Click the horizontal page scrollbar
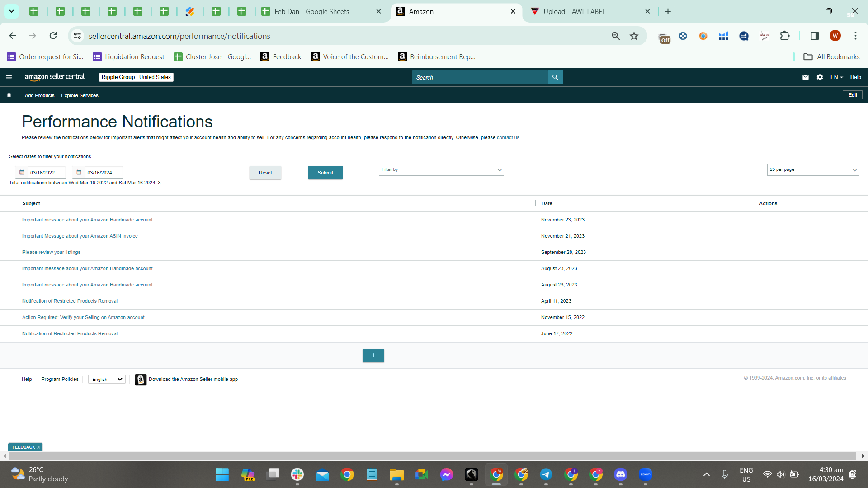868x488 pixels. [432, 456]
